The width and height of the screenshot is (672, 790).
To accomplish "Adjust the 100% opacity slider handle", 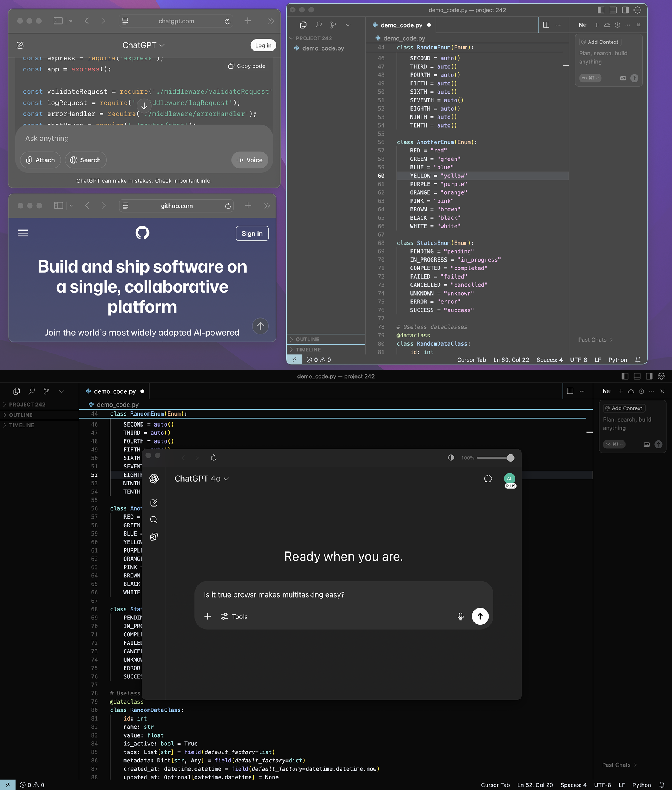I will [510, 458].
